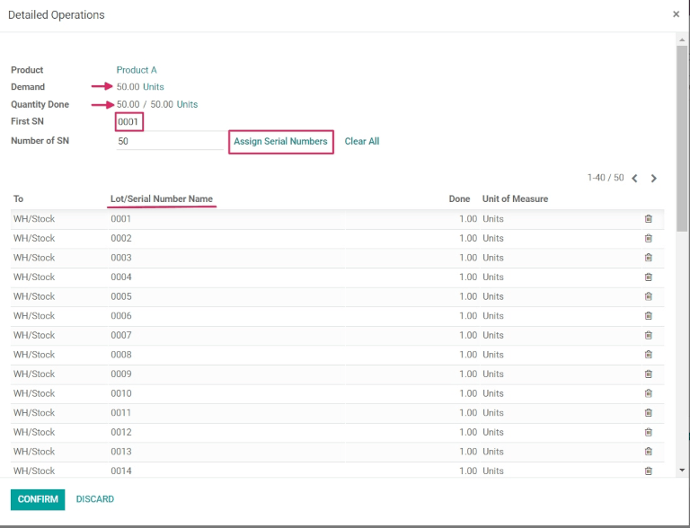Viewport: 690px width, 528px height.
Task: Remove line with serial 0011
Action: (648, 413)
